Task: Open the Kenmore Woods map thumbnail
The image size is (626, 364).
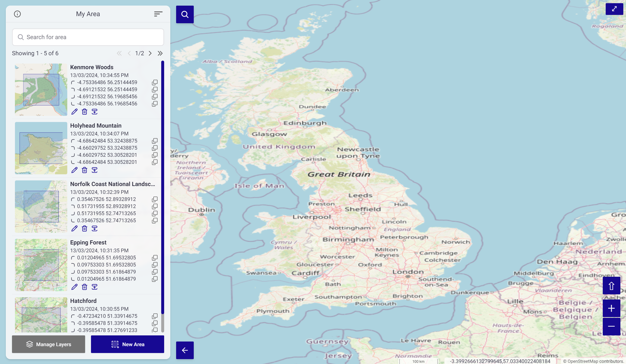Action: click(41, 90)
